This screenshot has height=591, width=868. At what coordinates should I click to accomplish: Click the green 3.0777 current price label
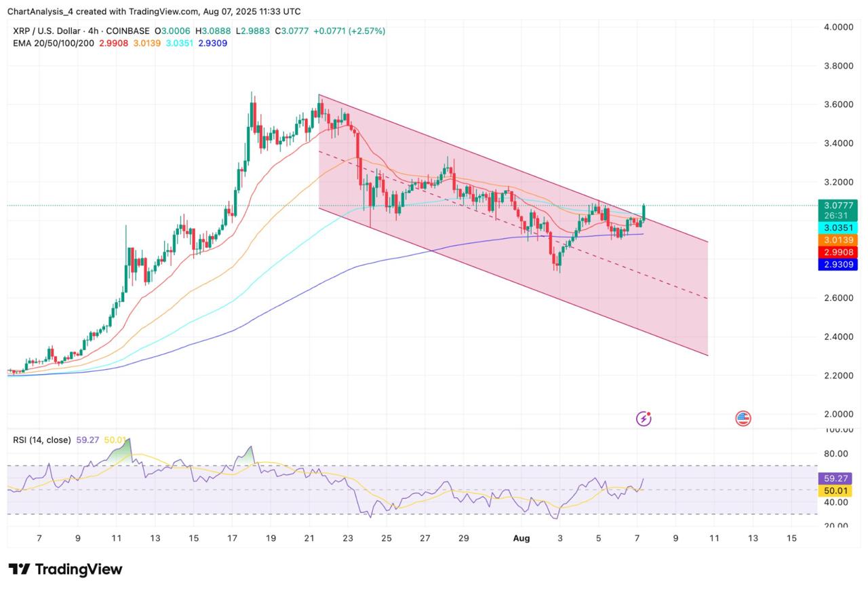[838, 205]
